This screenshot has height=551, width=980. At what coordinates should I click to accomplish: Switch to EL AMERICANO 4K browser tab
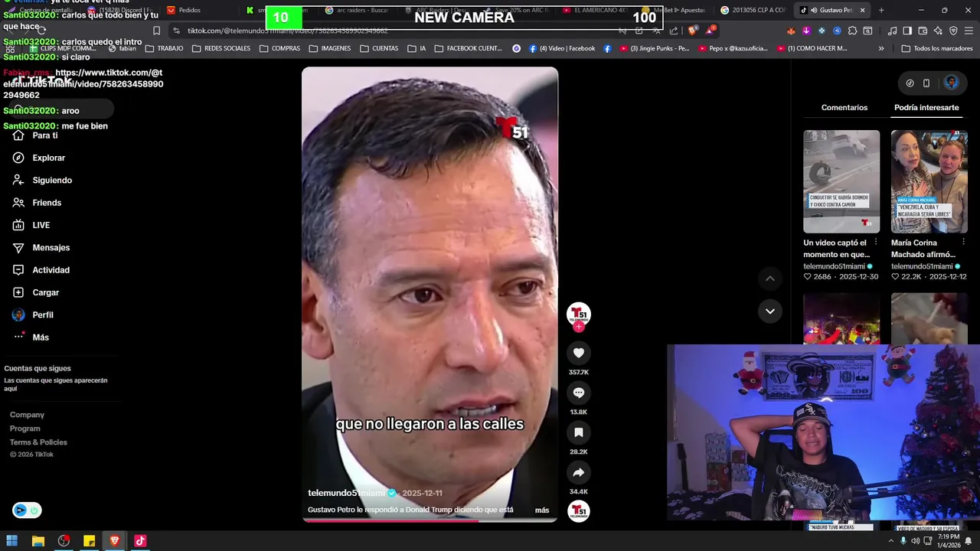point(596,10)
